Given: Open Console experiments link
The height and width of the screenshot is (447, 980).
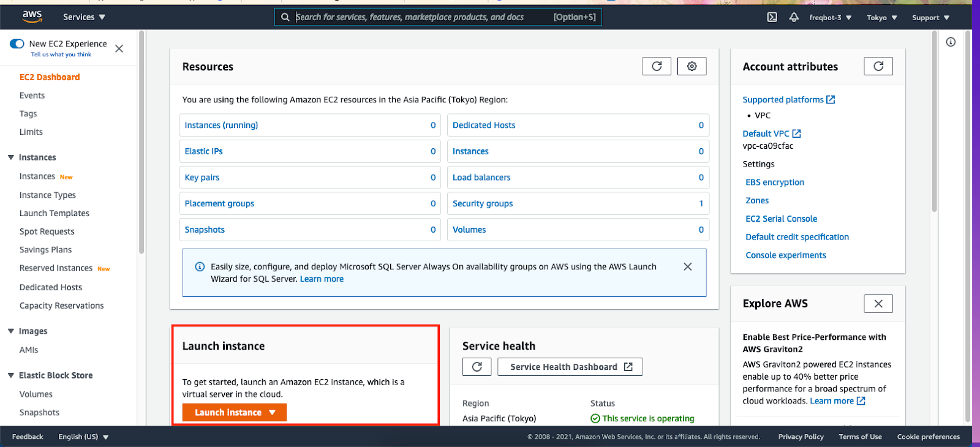Looking at the screenshot, I should tap(786, 255).
